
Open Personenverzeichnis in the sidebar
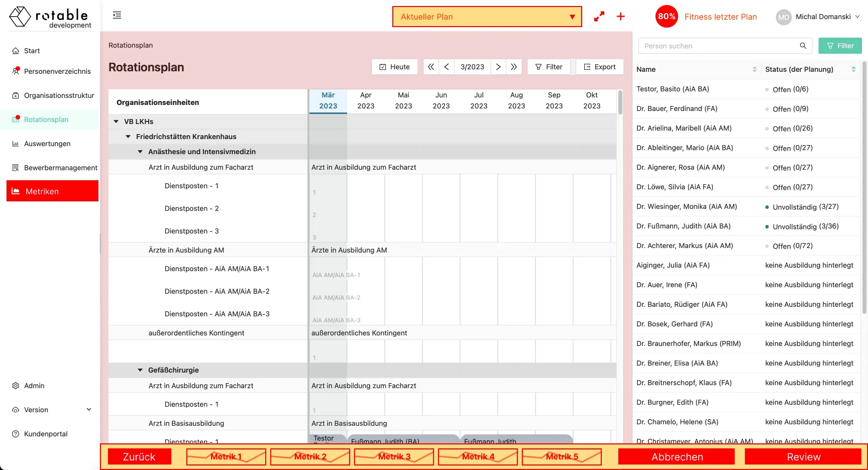pyautogui.click(x=57, y=71)
